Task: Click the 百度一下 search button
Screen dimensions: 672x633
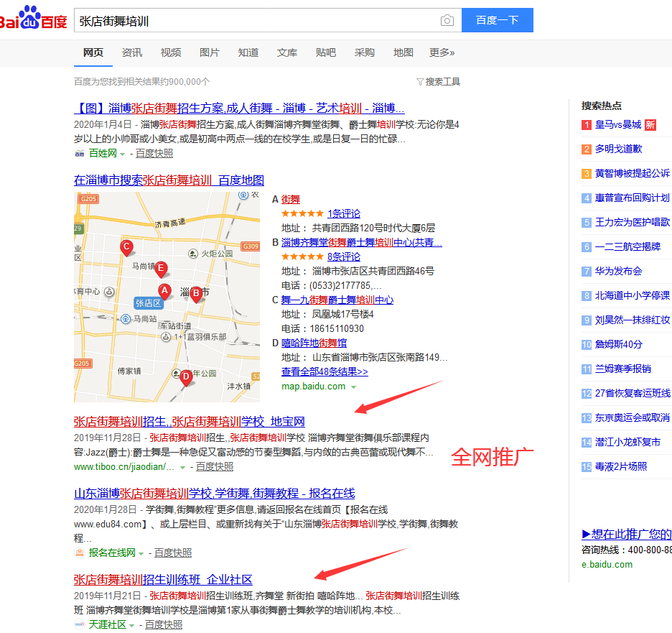Action: pyautogui.click(x=497, y=20)
